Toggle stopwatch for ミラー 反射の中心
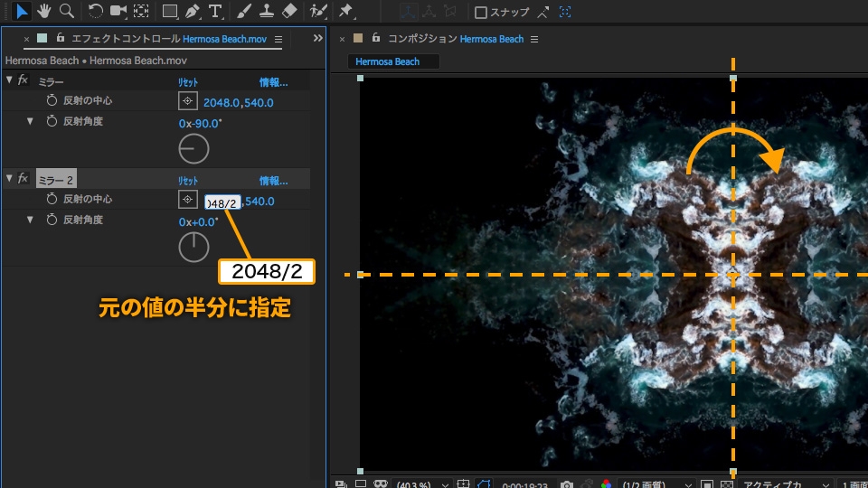The height and width of the screenshot is (488, 868). (x=52, y=100)
